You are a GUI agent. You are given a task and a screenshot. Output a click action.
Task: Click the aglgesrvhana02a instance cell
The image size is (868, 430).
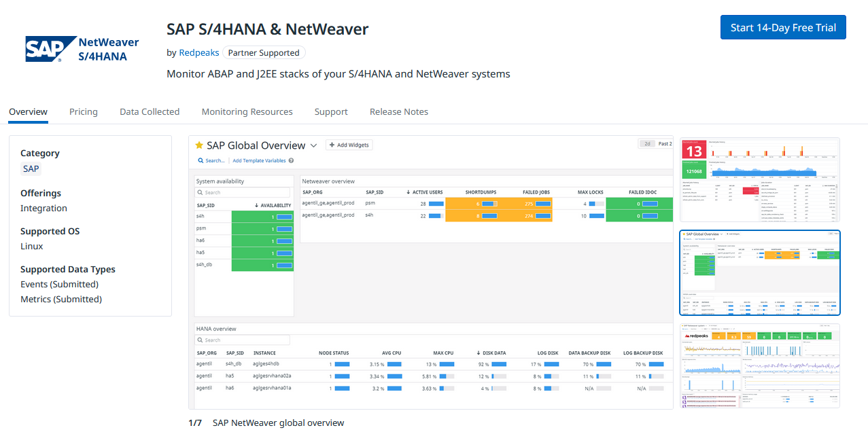tap(272, 376)
